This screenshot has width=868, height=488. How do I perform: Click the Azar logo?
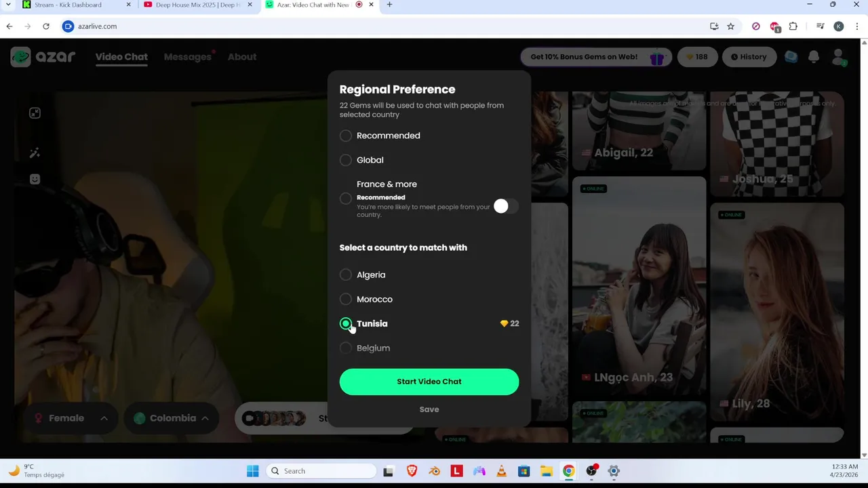coord(42,57)
